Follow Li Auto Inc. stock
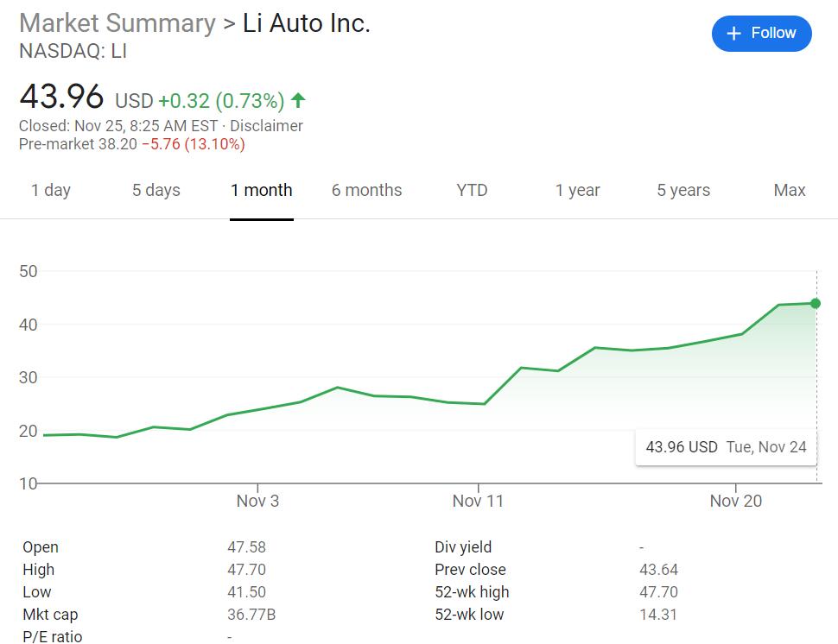Screen dimensions: 838x644 coord(761,34)
